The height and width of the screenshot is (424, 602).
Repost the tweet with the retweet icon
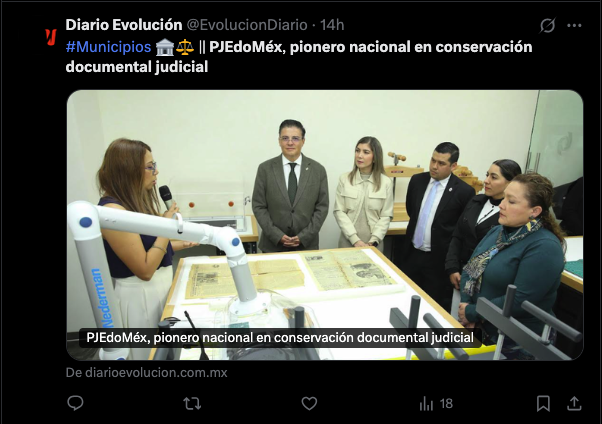(x=192, y=403)
